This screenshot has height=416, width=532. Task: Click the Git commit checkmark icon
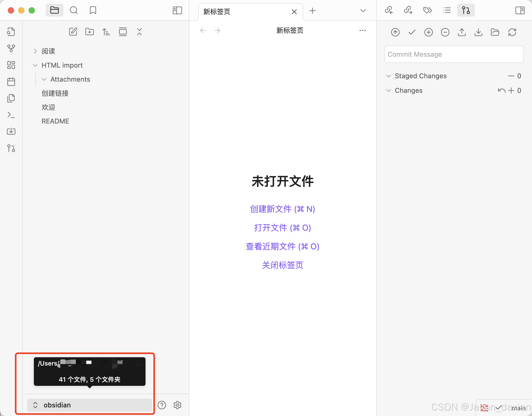pos(412,32)
